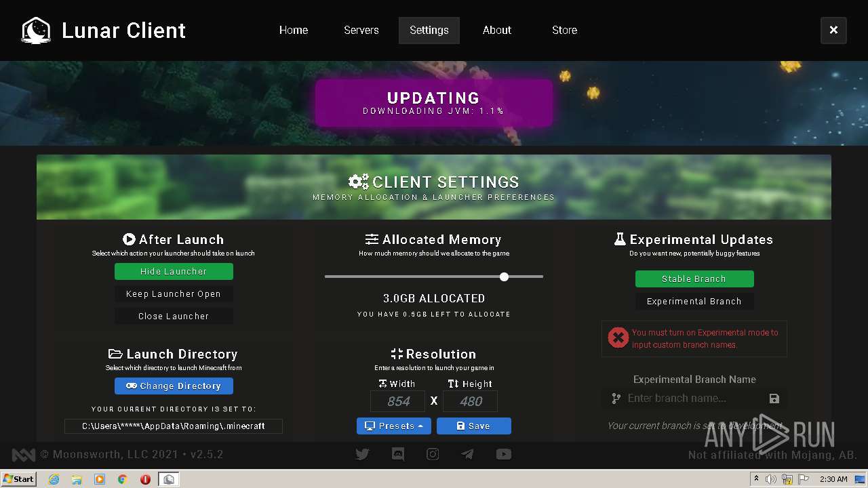Image resolution: width=868 pixels, height=488 pixels.
Task: Click the Width resolution input field
Action: click(x=398, y=401)
